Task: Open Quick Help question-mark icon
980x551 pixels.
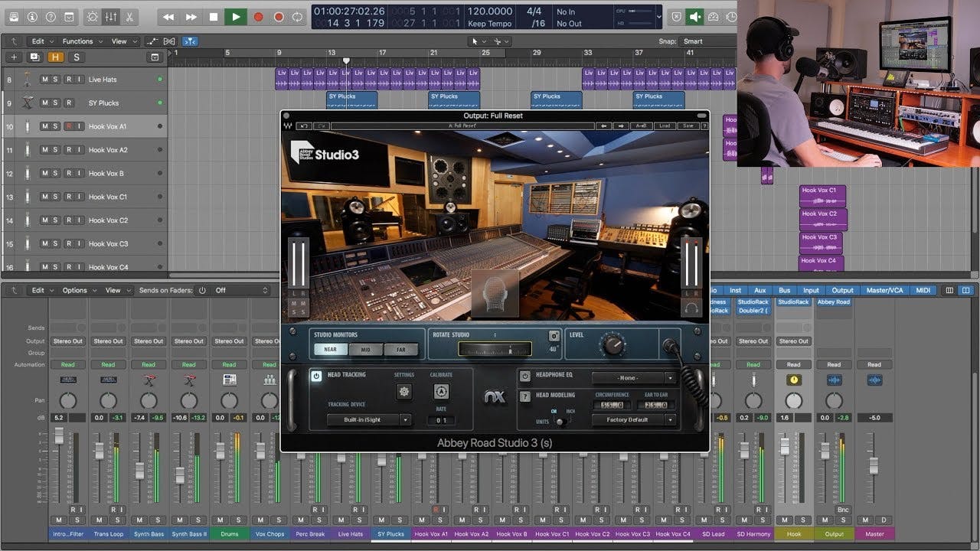Action: pyautogui.click(x=51, y=16)
